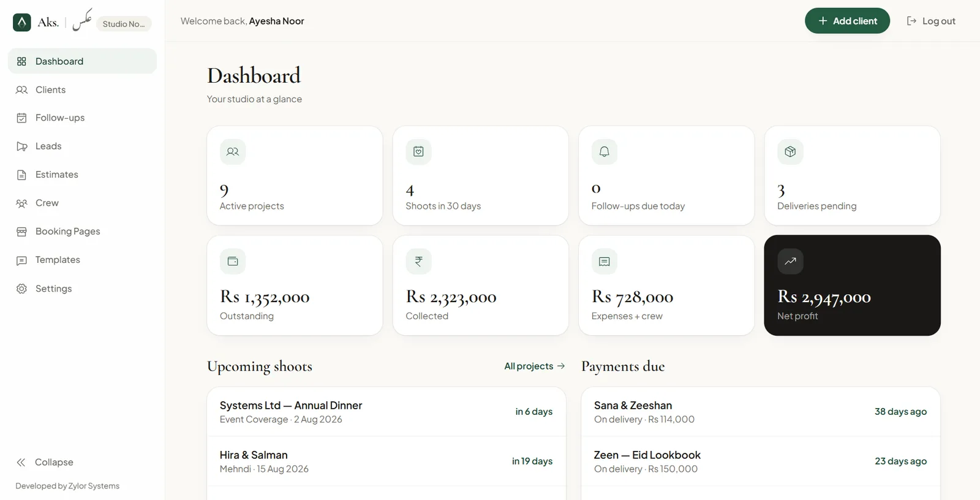The image size is (980, 500).
Task: Click 'On delivery · Rs 150,000' detail
Action: click(x=646, y=469)
